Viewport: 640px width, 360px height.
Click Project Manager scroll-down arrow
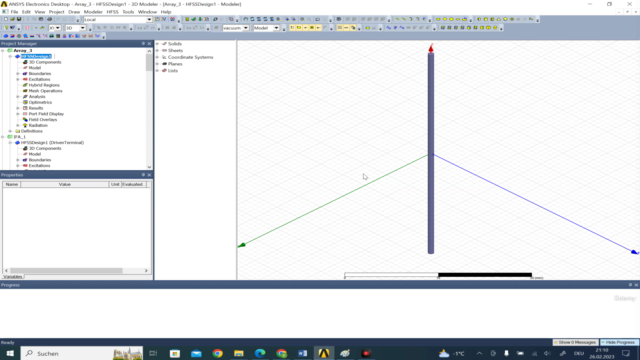click(149, 167)
